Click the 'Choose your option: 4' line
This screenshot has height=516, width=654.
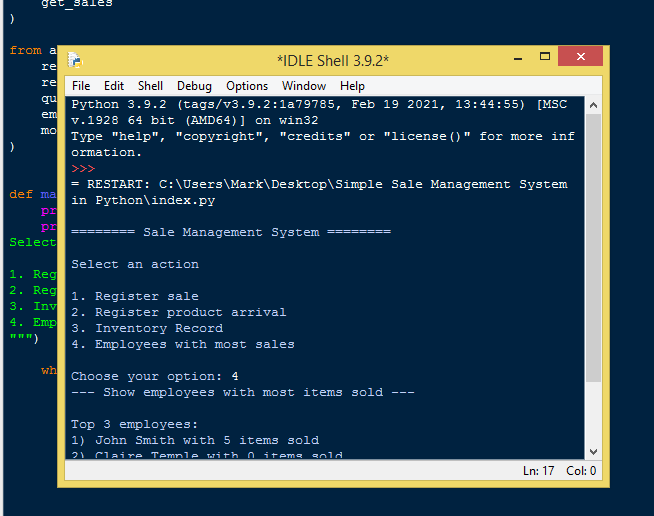click(155, 376)
